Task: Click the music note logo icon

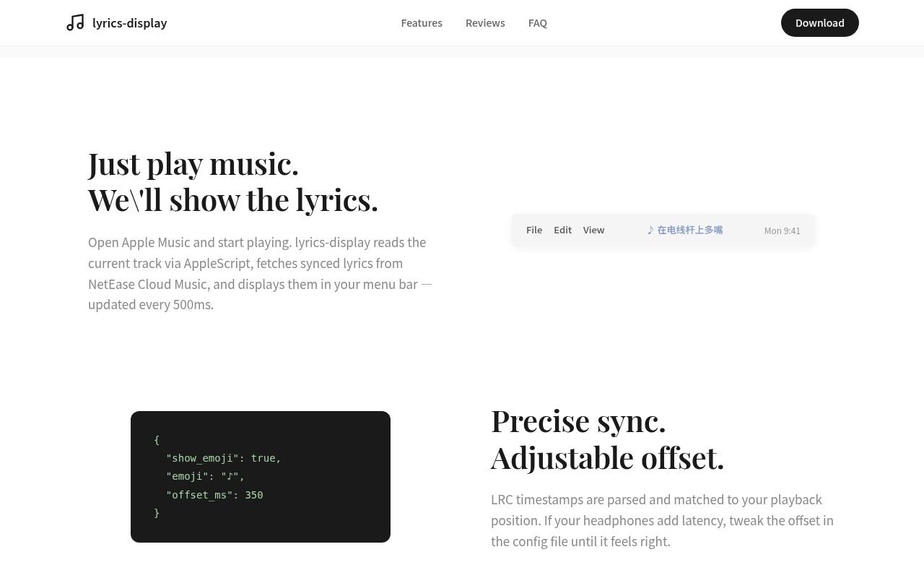Action: click(x=75, y=23)
